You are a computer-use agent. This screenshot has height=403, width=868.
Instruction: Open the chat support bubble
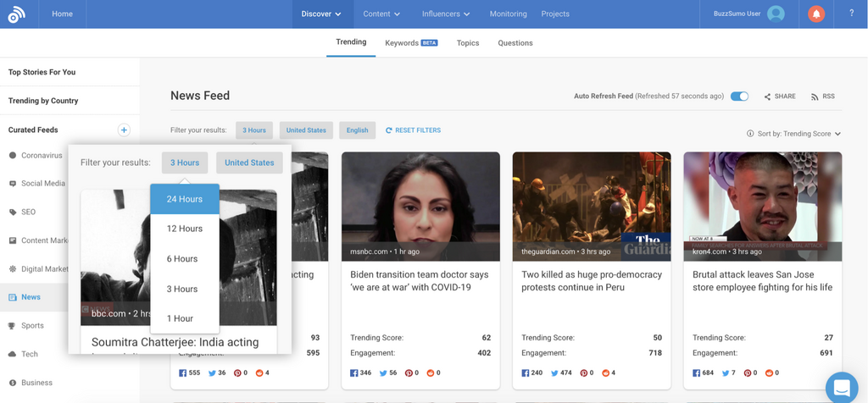(841, 388)
